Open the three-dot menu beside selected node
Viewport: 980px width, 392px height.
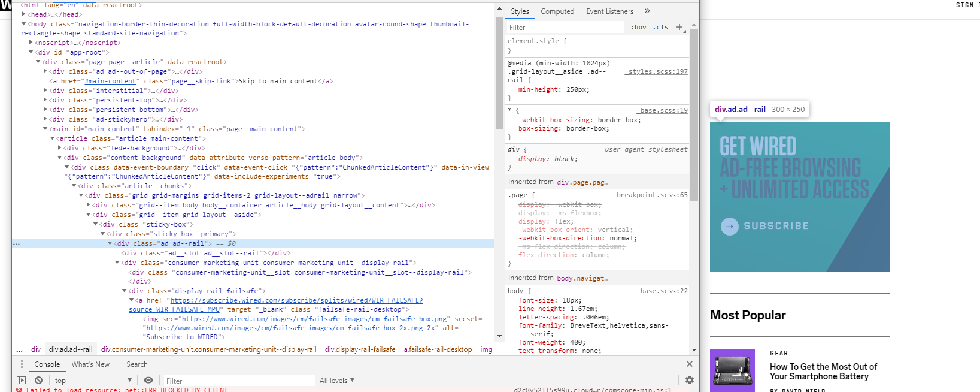(x=16, y=244)
